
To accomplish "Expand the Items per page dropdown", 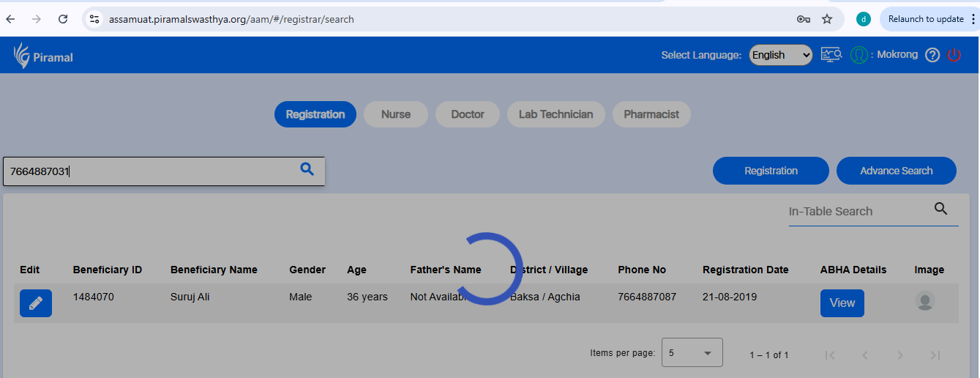I will point(692,353).
